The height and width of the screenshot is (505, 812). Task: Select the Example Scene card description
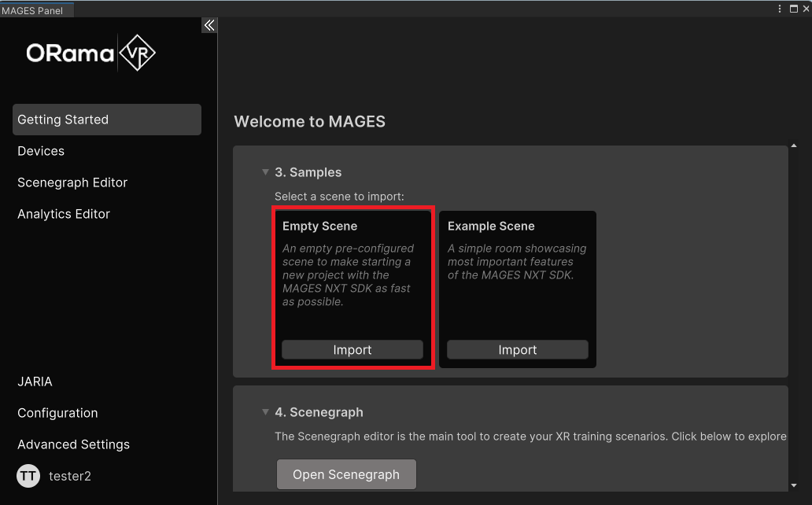coord(517,262)
